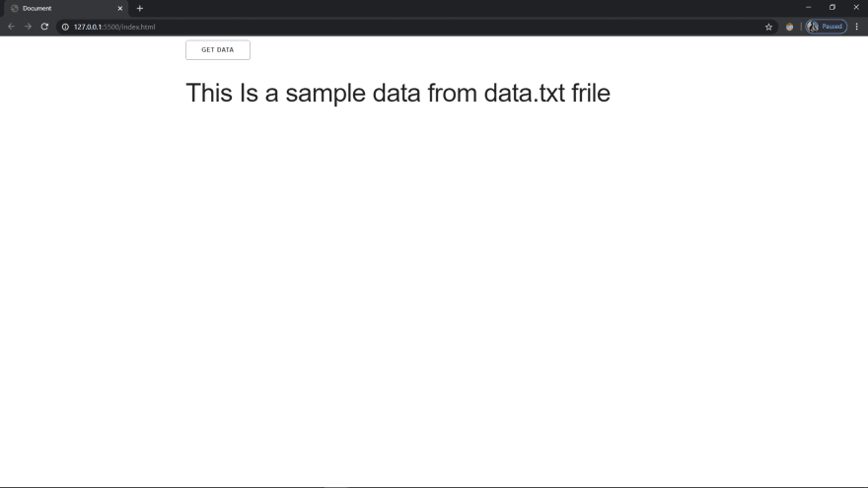868x488 pixels.
Task: Close the browser window
Action: (856, 8)
